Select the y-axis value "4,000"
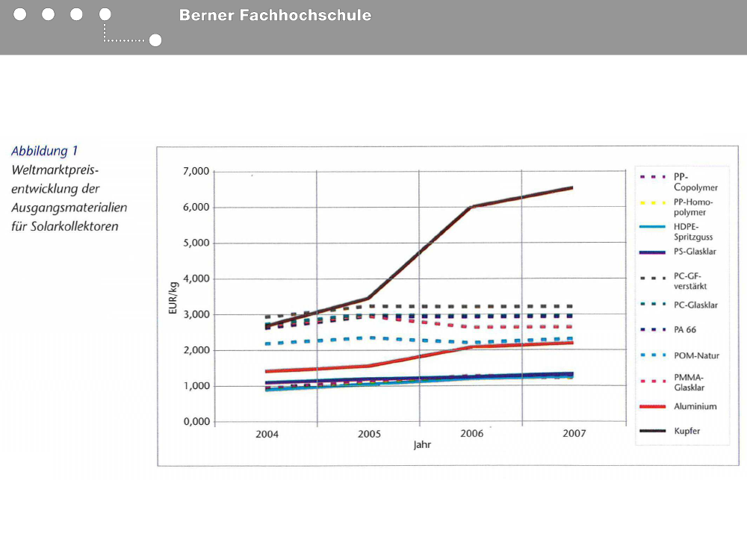 (x=196, y=279)
